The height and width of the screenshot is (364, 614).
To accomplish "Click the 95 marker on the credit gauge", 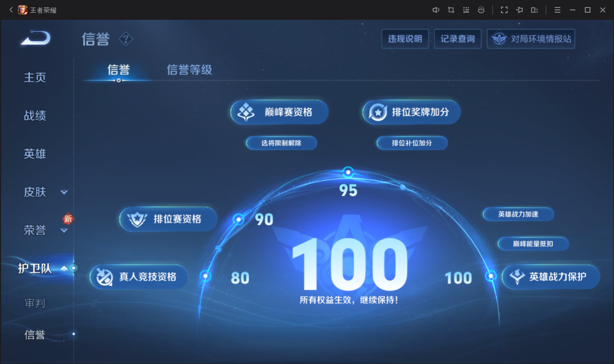I will (x=348, y=172).
